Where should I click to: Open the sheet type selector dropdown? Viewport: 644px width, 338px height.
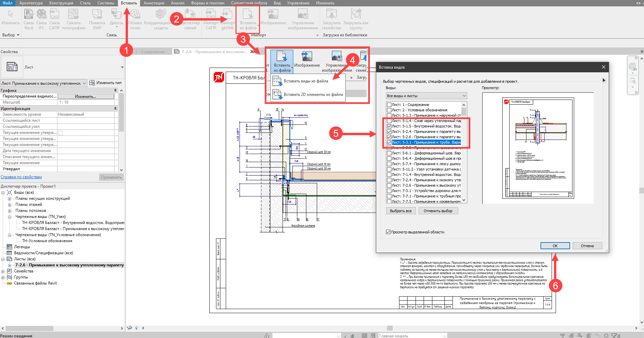[122, 67]
